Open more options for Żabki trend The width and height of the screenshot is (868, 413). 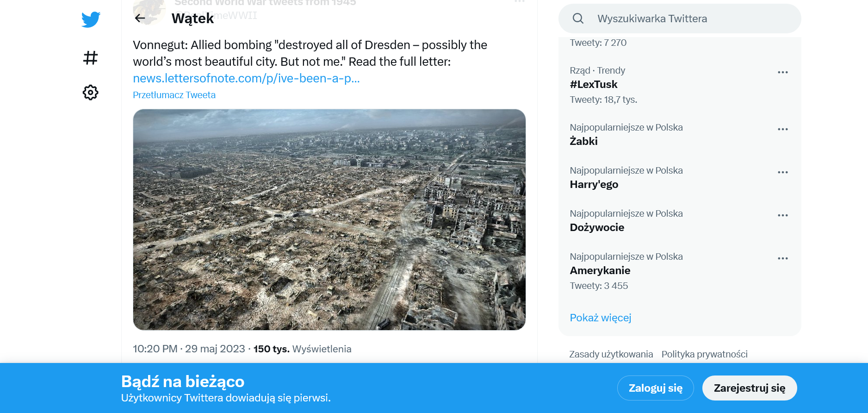(x=783, y=129)
